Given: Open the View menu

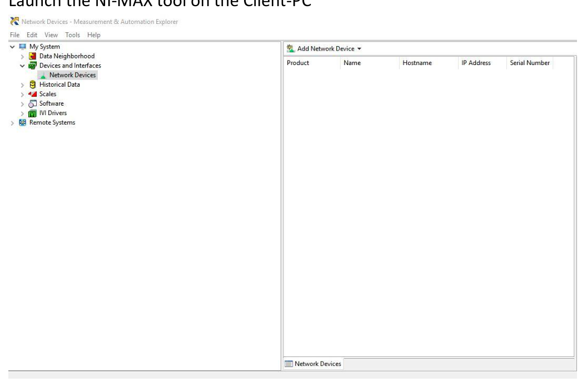Looking at the screenshot, I should pos(51,35).
